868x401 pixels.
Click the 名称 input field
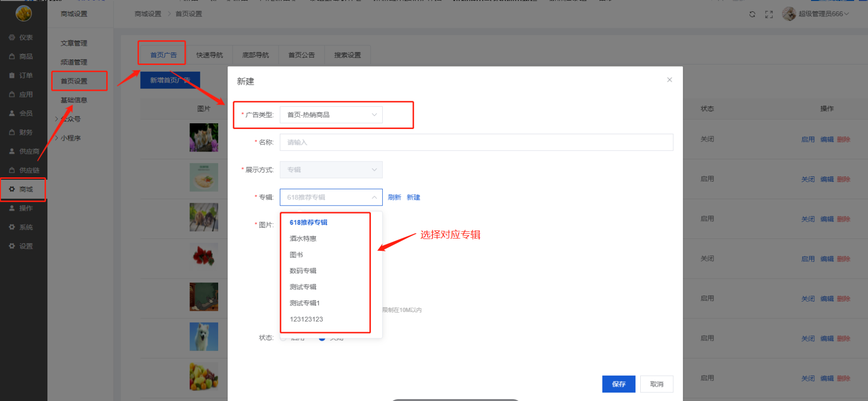[476, 142]
